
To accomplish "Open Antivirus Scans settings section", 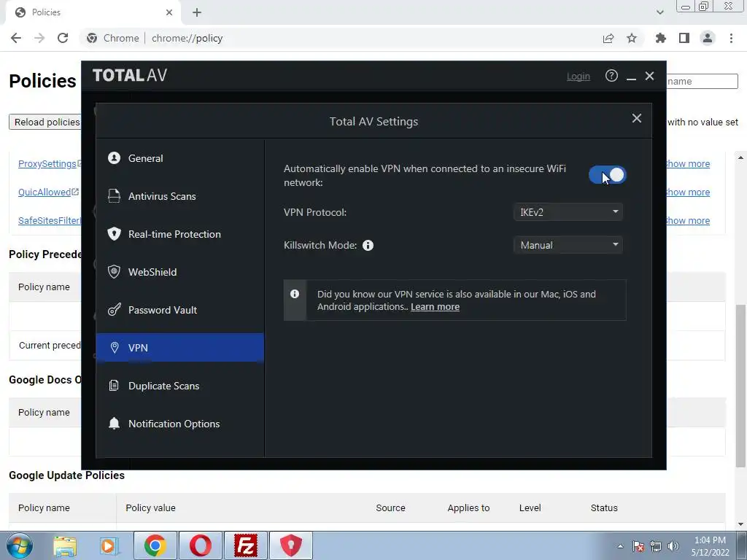I will [x=179, y=196].
